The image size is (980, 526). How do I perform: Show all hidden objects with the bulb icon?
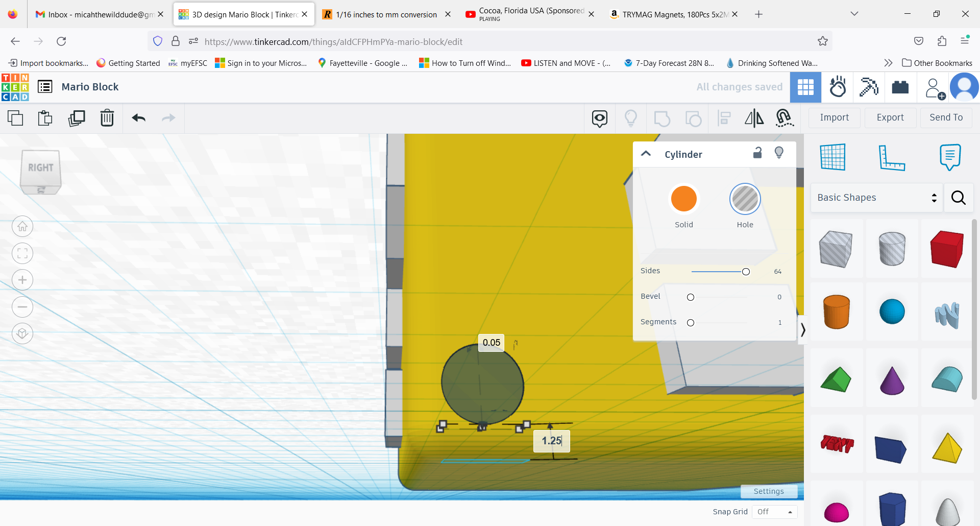[x=631, y=118]
